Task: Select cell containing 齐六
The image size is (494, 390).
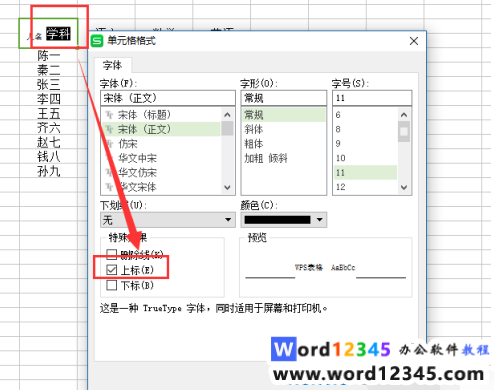Action: 49,128
